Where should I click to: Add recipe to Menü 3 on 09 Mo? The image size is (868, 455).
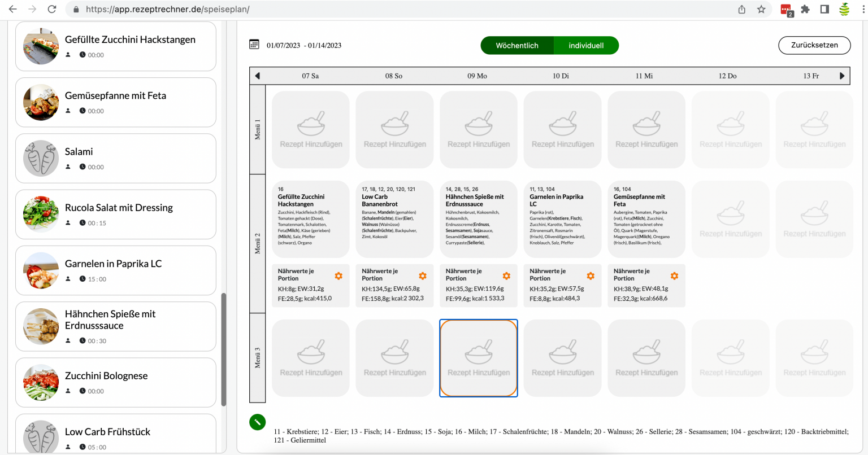click(x=479, y=358)
